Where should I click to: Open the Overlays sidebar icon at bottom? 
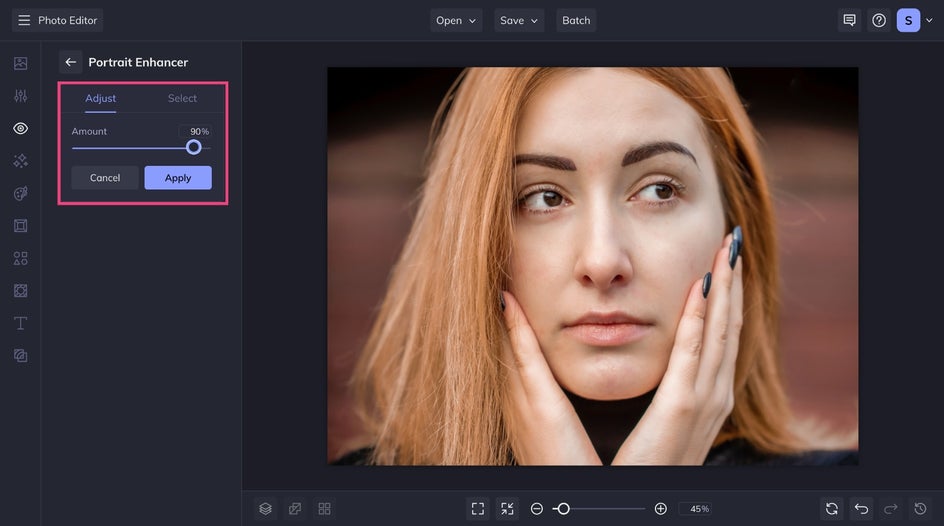click(x=20, y=356)
